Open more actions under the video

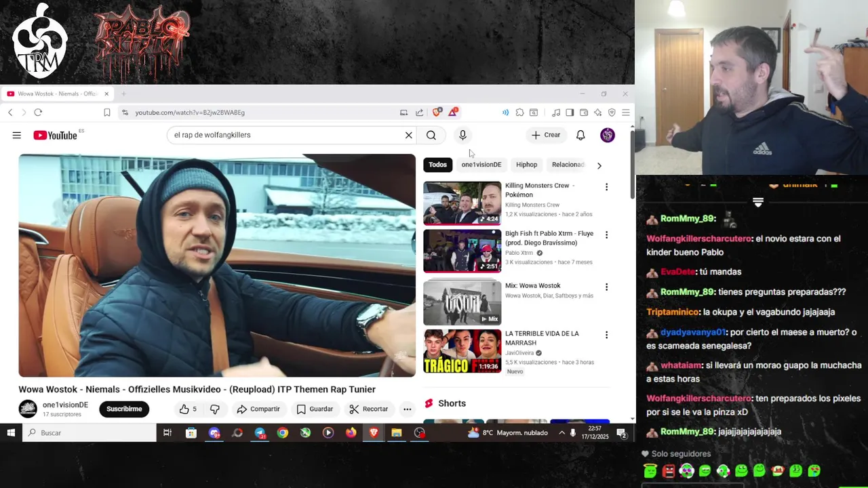pyautogui.click(x=407, y=409)
